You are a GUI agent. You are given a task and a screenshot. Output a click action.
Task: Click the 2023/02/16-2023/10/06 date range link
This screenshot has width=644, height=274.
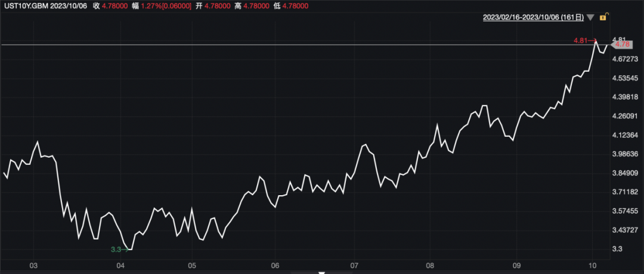pos(534,17)
